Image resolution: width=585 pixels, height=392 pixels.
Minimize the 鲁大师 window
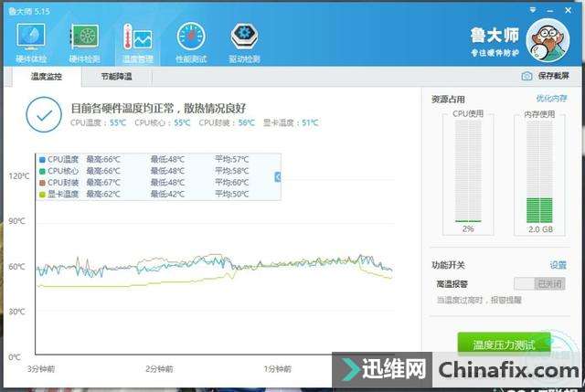[550, 11]
